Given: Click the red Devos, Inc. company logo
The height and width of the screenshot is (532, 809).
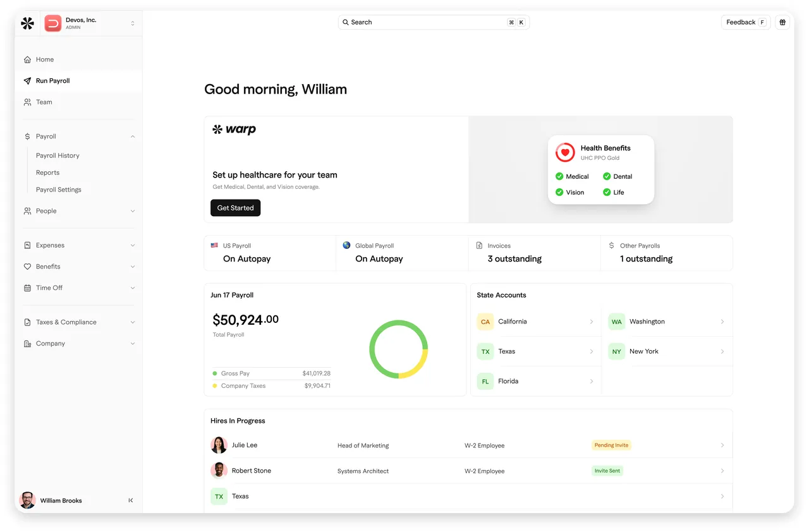Looking at the screenshot, I should 53,23.
